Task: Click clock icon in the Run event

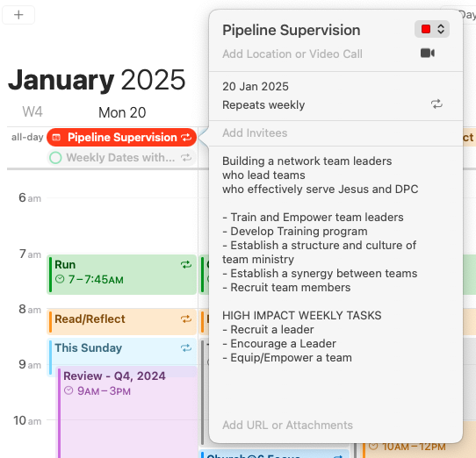Action: point(60,279)
